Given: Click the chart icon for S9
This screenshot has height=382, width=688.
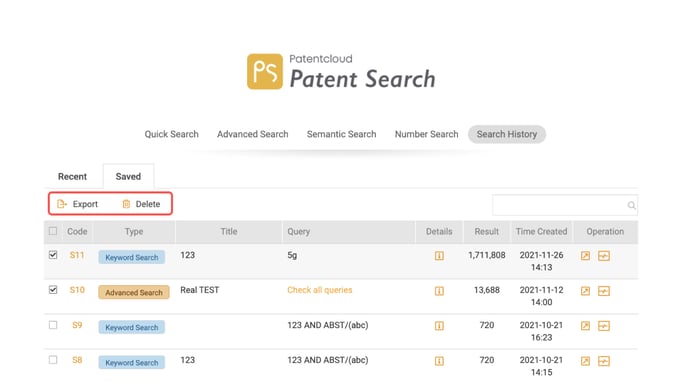Looking at the screenshot, I should pyautogui.click(x=604, y=326).
